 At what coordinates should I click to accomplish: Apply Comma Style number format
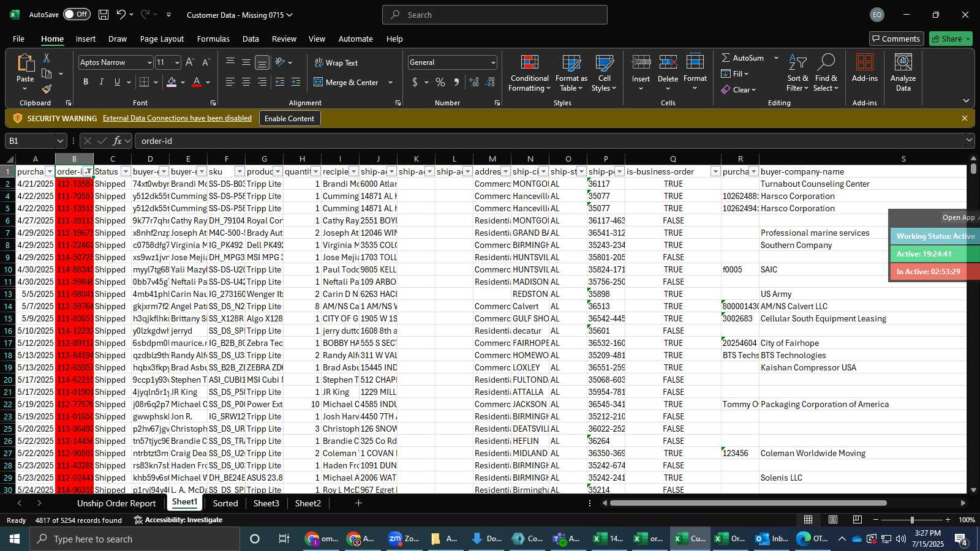click(456, 82)
